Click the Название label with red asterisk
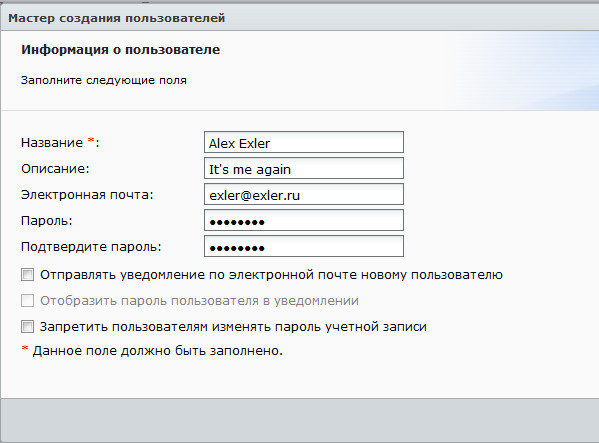 [60, 142]
